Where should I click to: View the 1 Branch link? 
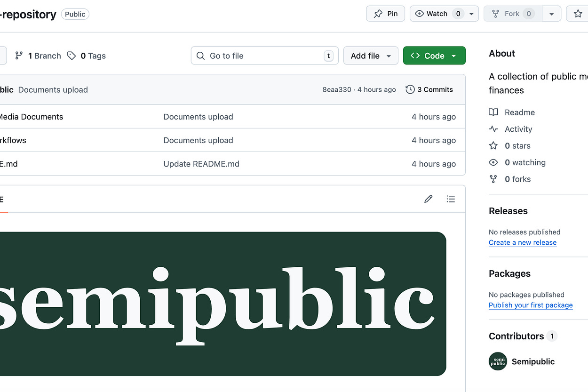(x=38, y=56)
